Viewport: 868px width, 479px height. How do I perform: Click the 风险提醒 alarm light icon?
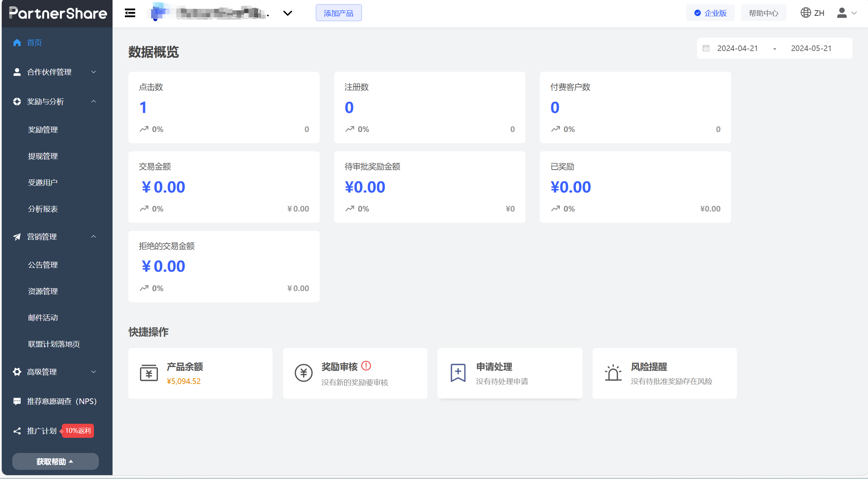[613, 373]
